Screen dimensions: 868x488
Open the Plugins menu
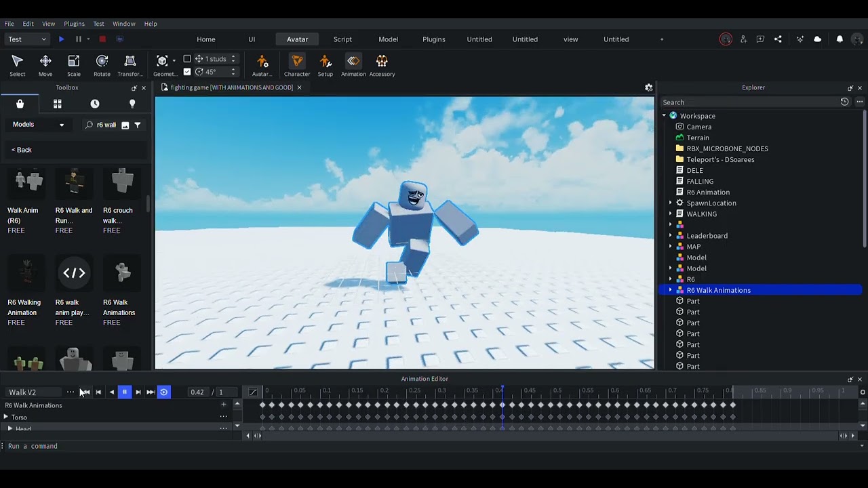tap(74, 24)
